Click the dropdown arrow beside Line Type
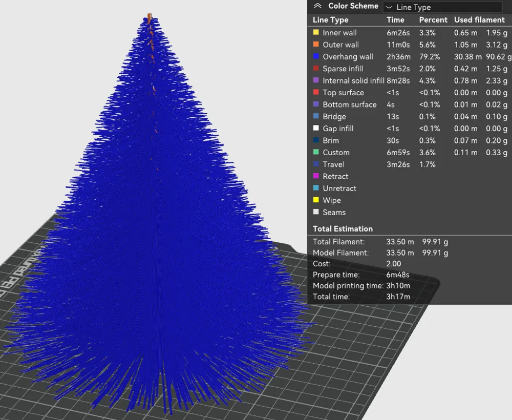Screen dimensions: 512x420 (x=389, y=7)
